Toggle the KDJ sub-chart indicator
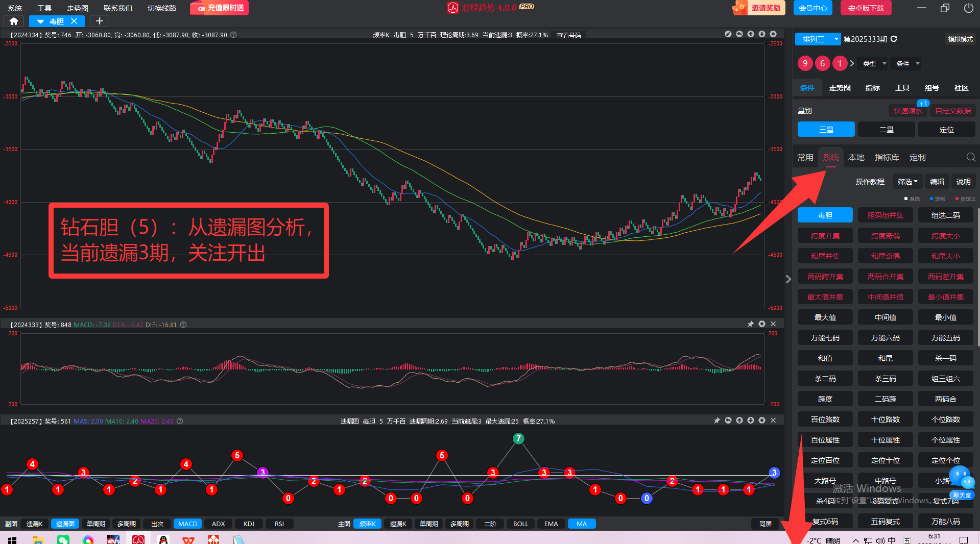 [249, 524]
